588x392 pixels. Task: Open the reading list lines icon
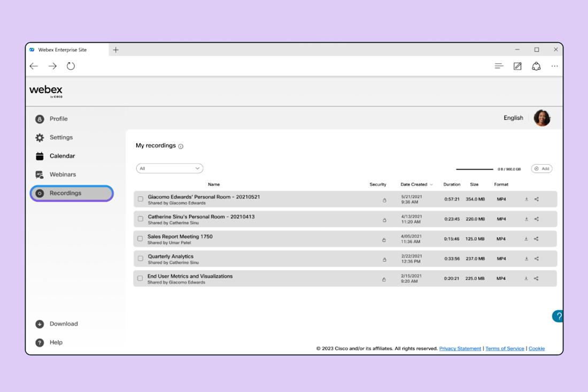tap(499, 66)
